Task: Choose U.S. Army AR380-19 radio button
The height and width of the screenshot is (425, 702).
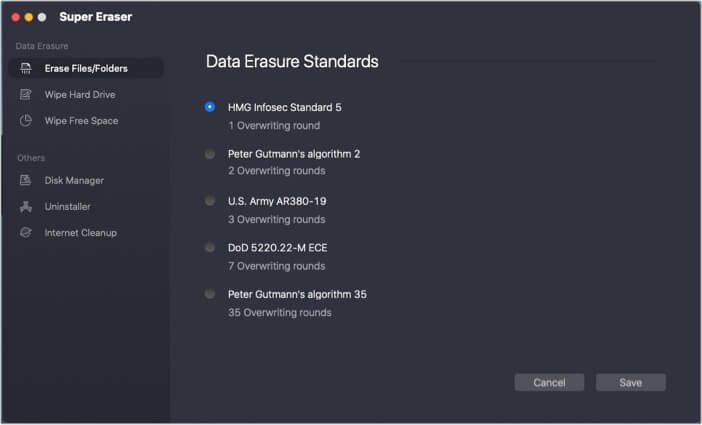Action: 210,201
